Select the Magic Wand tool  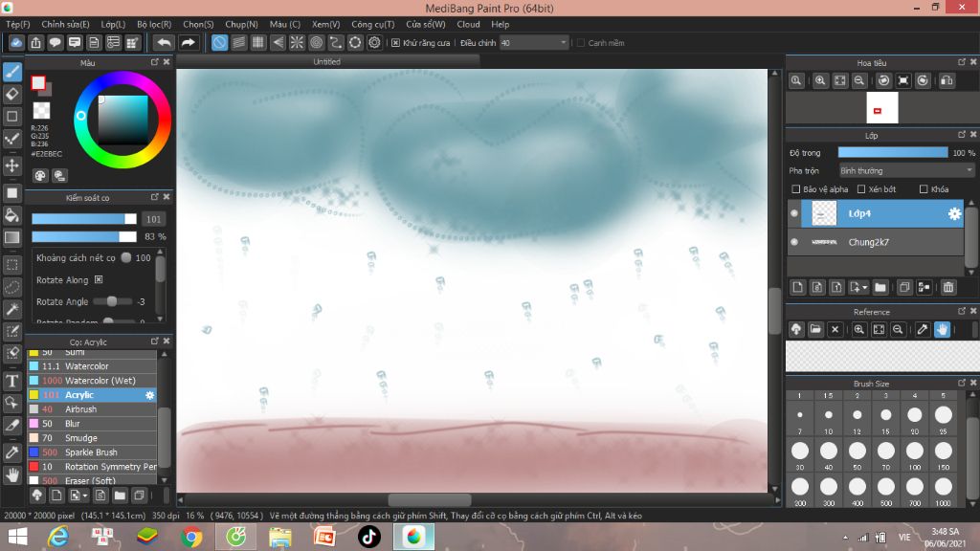pos(11,309)
